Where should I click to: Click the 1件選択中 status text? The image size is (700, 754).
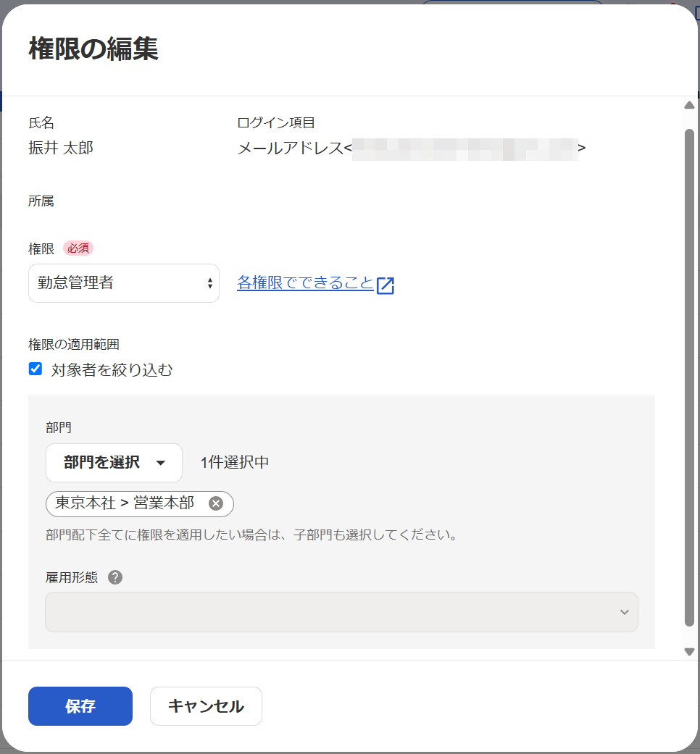[x=235, y=463]
